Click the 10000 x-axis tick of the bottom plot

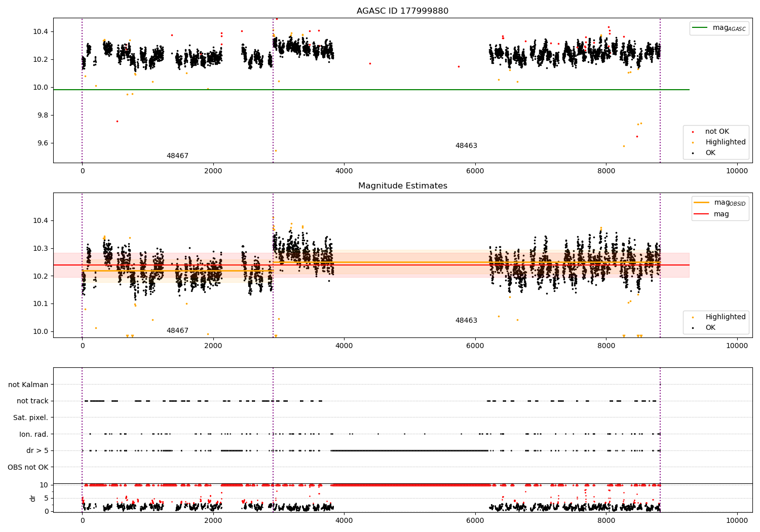(x=737, y=520)
